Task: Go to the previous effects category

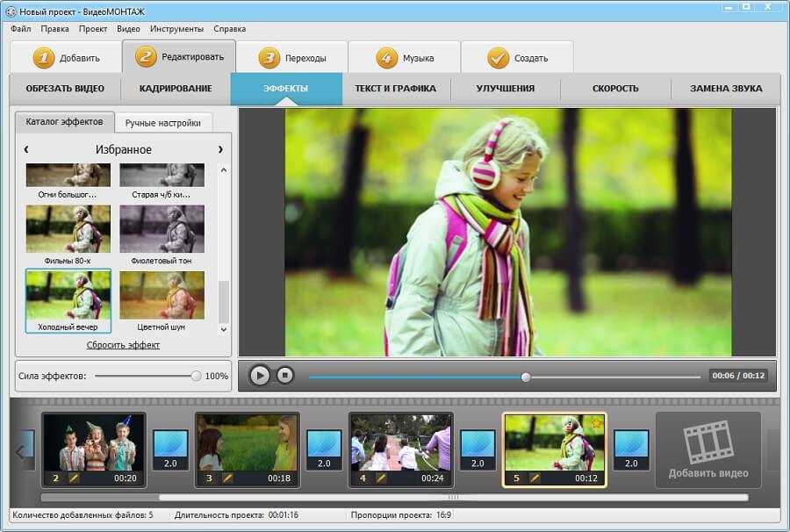Action: pos(26,149)
